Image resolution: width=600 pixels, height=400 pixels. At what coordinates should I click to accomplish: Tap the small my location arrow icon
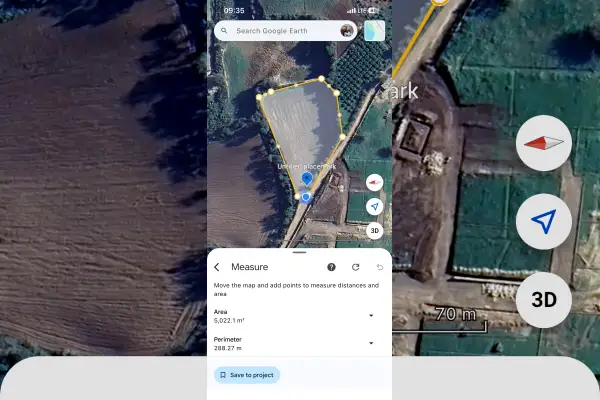coord(375,207)
